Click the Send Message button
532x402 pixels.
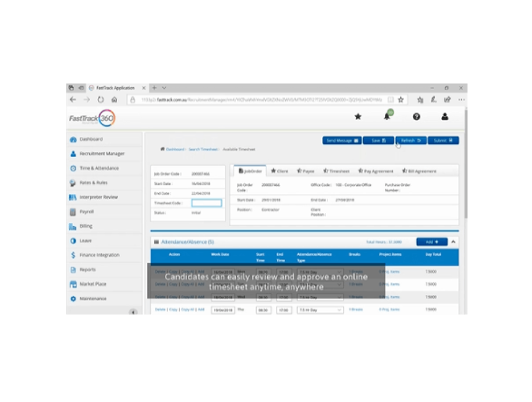click(x=342, y=141)
